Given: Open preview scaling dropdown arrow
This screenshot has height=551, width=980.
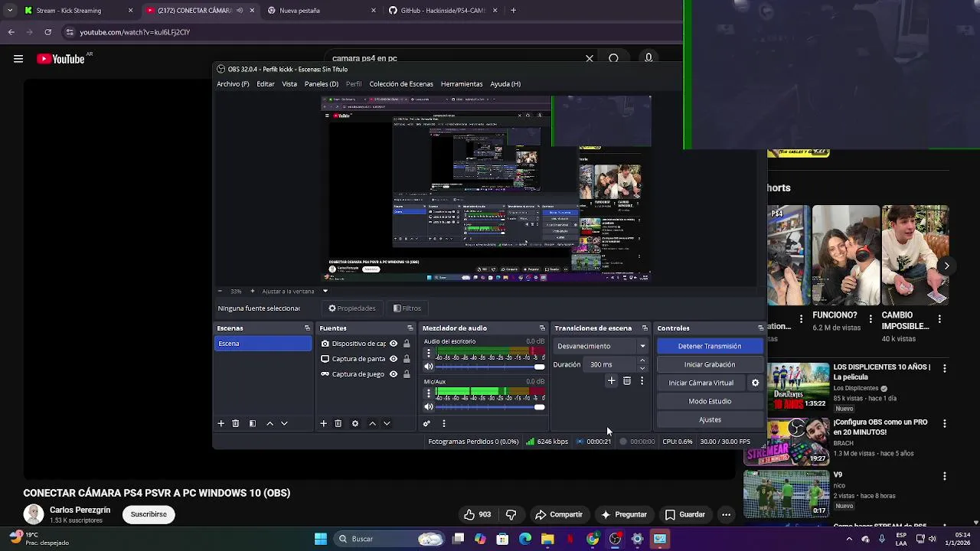Looking at the screenshot, I should pos(325,291).
